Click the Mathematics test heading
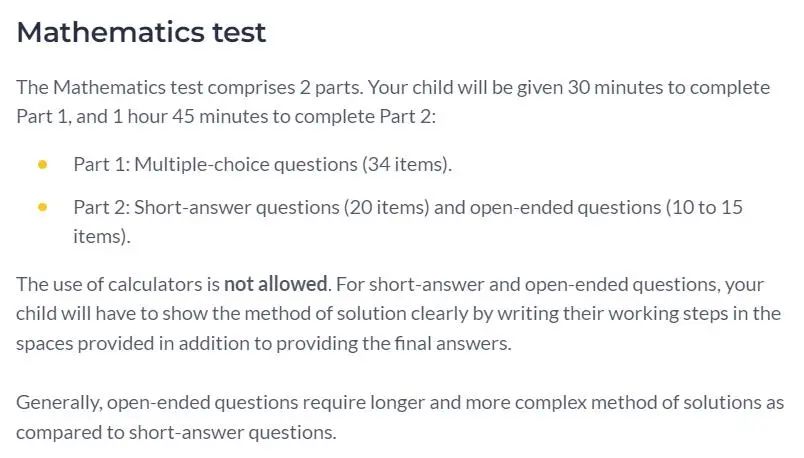 (141, 32)
